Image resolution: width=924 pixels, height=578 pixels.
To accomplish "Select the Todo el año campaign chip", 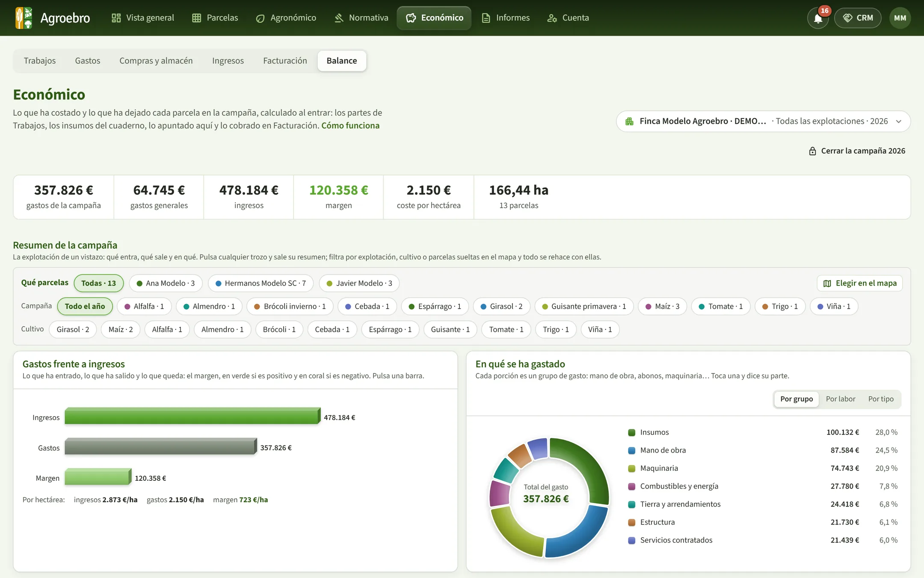I will click(x=85, y=306).
